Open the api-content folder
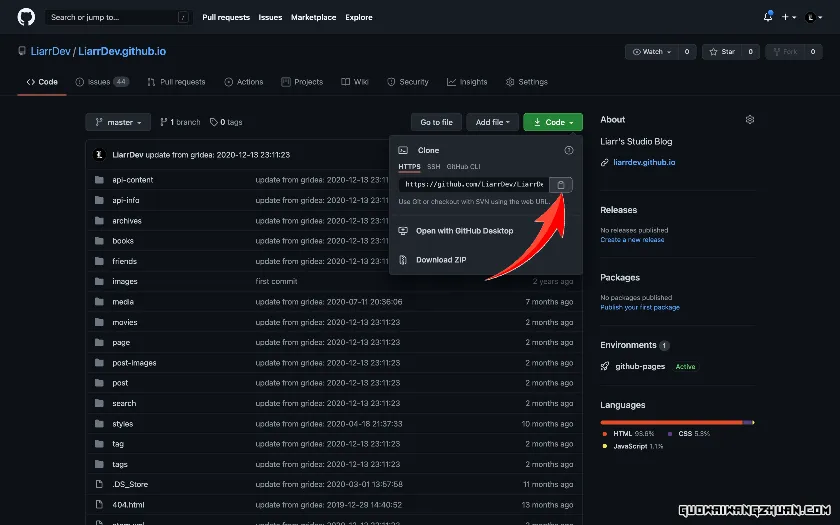The width and height of the screenshot is (840, 525). (x=132, y=180)
